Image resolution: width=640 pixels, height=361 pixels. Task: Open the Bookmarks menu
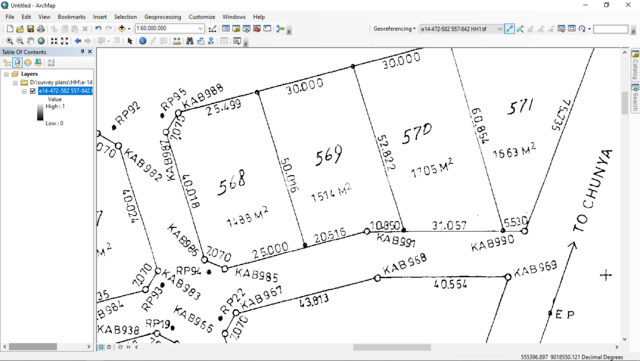click(x=71, y=17)
